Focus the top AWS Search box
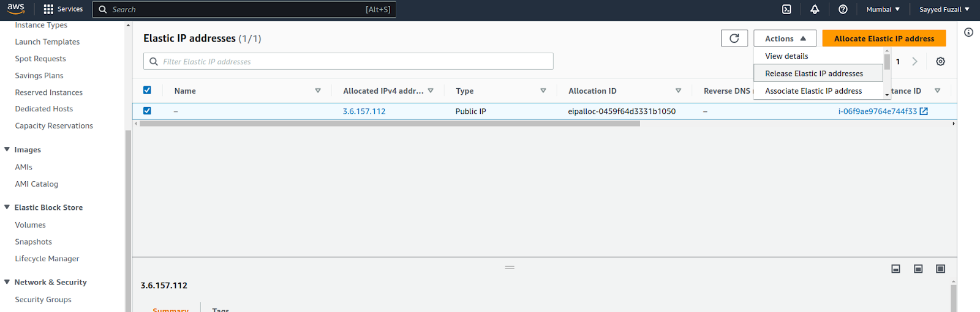 tap(244, 9)
